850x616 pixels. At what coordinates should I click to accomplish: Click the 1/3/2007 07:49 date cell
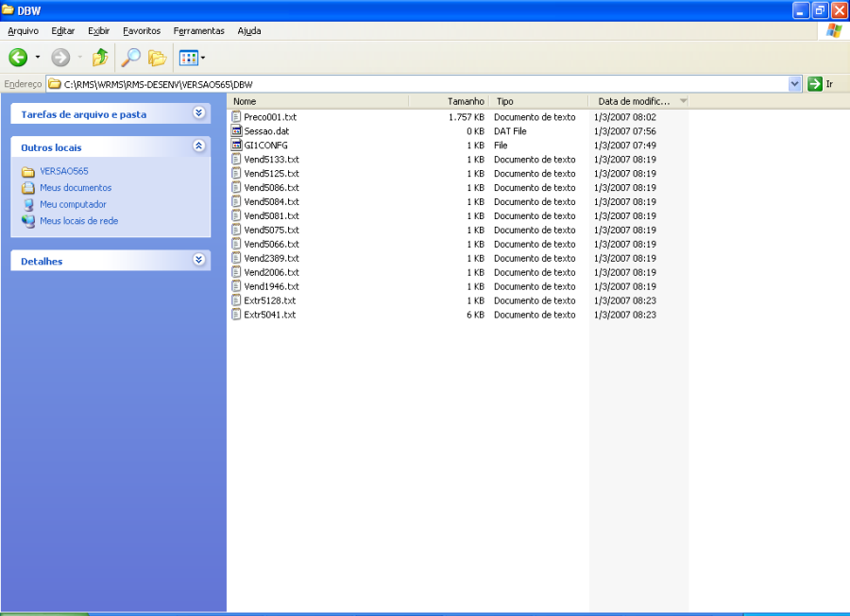[625, 145]
